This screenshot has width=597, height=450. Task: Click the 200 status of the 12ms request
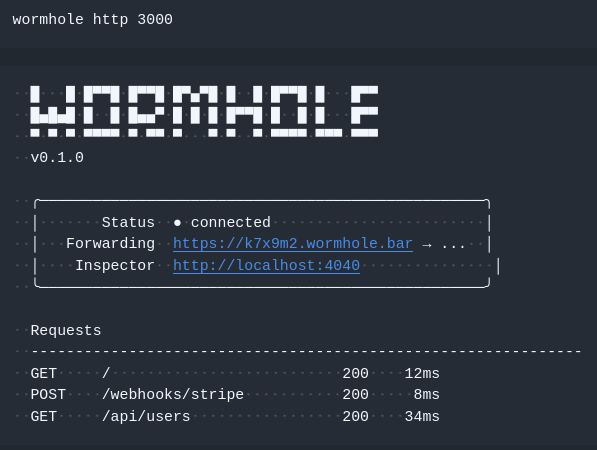[356, 373]
